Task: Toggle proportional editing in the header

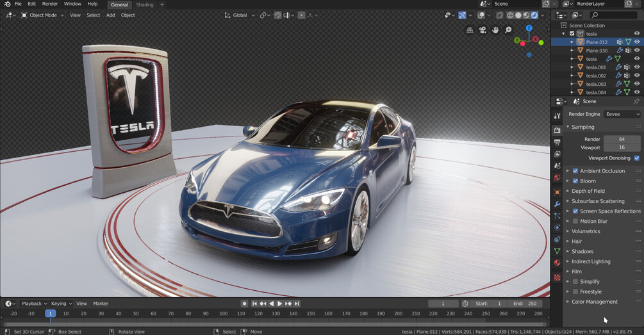Action: point(301,15)
